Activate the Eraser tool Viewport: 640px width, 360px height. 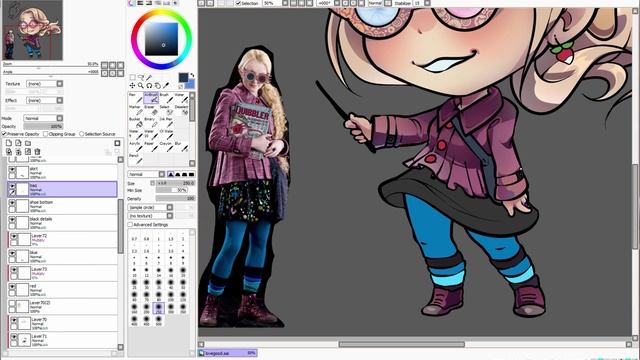[x=151, y=110]
